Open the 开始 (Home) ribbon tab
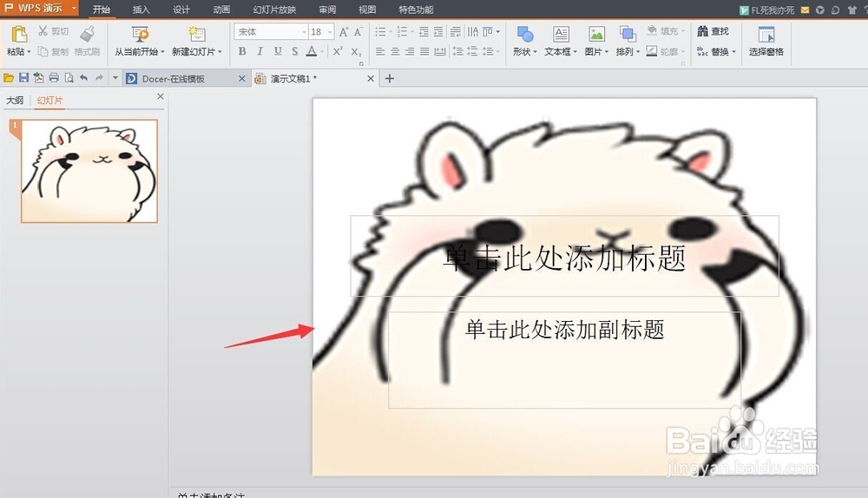This screenshot has width=868, height=498. click(x=102, y=10)
